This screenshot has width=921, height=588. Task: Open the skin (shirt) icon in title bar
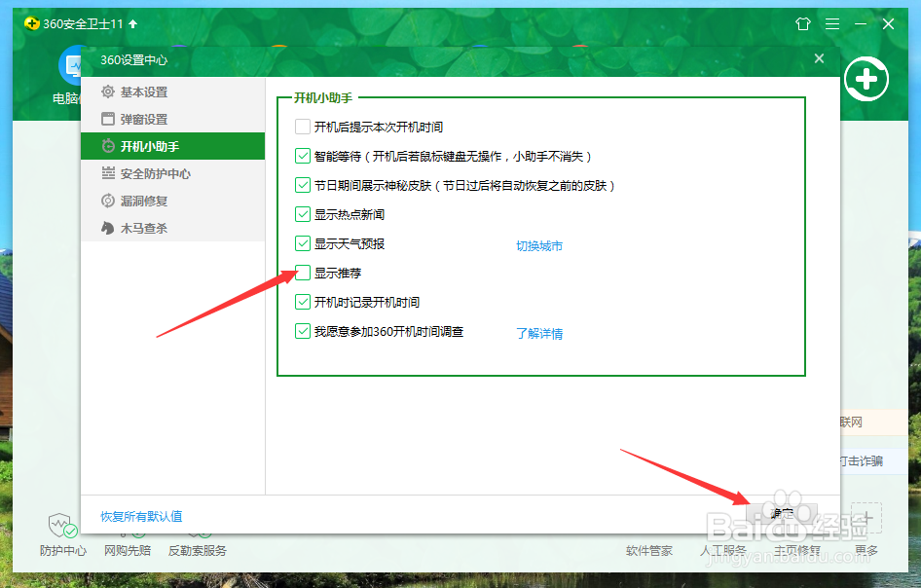coord(803,23)
